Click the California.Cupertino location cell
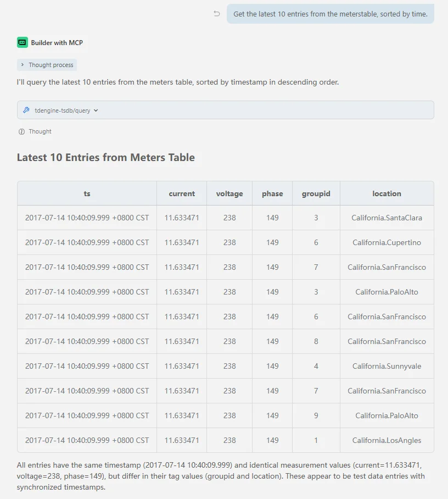 (387, 242)
